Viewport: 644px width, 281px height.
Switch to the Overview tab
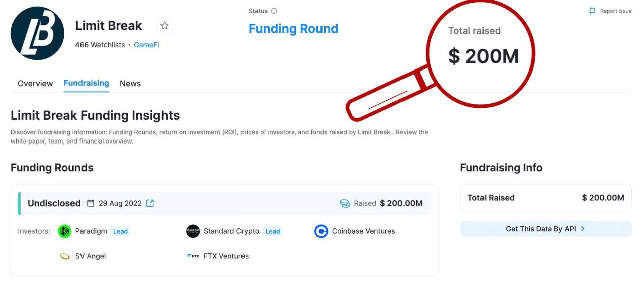[35, 84]
